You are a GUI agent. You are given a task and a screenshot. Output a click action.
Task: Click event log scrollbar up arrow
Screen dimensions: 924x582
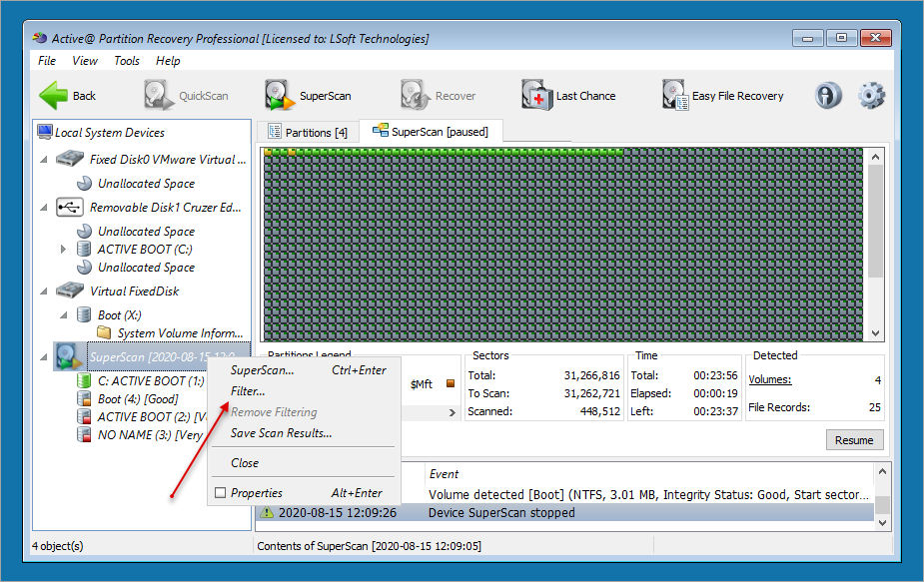click(x=882, y=471)
